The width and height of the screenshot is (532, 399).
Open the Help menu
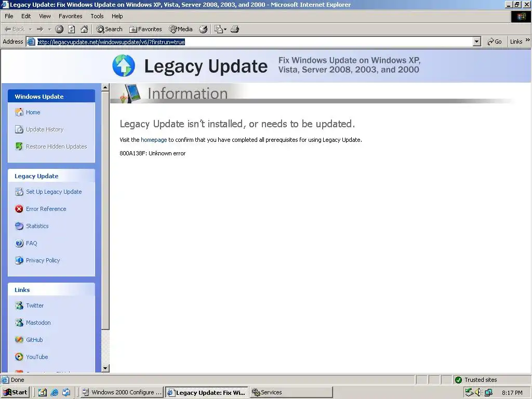(117, 16)
